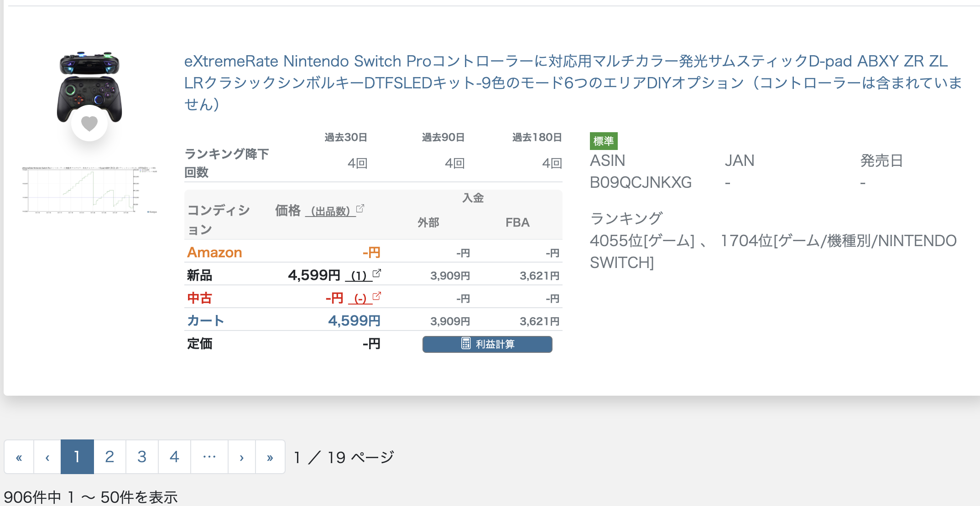The width and height of the screenshot is (980, 506).
Task: Go to page 3
Action: coord(142,457)
